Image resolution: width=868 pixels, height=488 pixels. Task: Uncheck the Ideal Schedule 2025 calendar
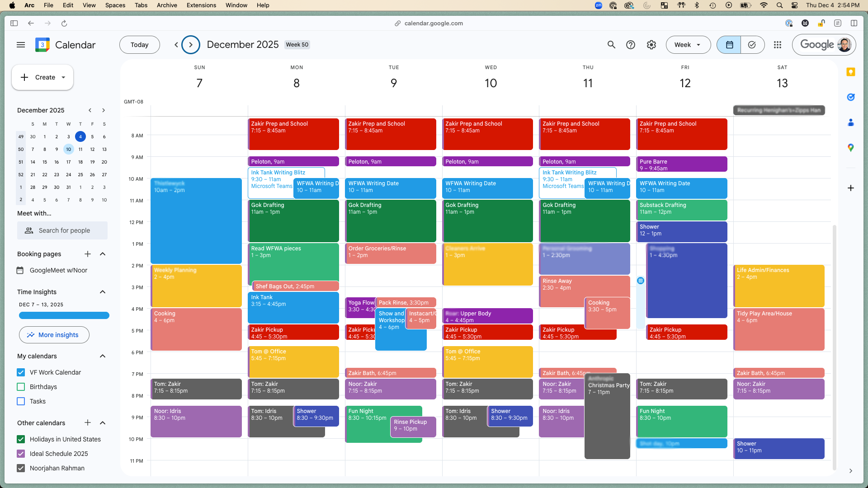click(21, 454)
